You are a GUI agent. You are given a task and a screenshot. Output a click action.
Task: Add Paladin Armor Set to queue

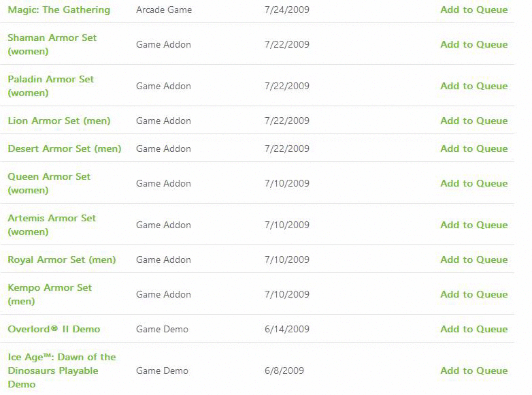point(474,86)
